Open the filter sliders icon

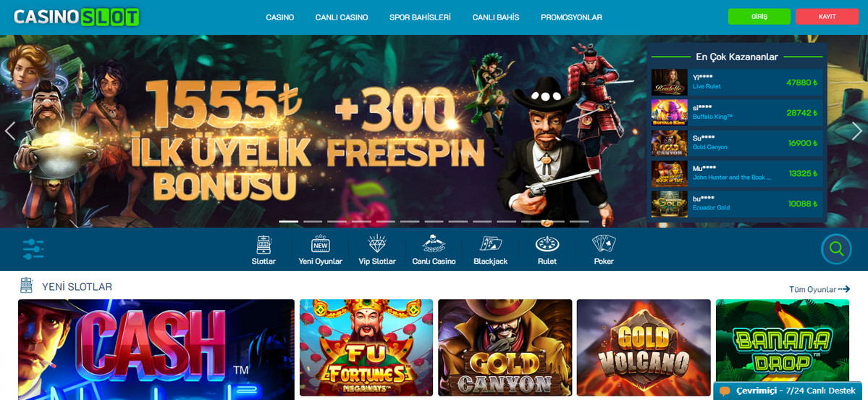[x=34, y=249]
